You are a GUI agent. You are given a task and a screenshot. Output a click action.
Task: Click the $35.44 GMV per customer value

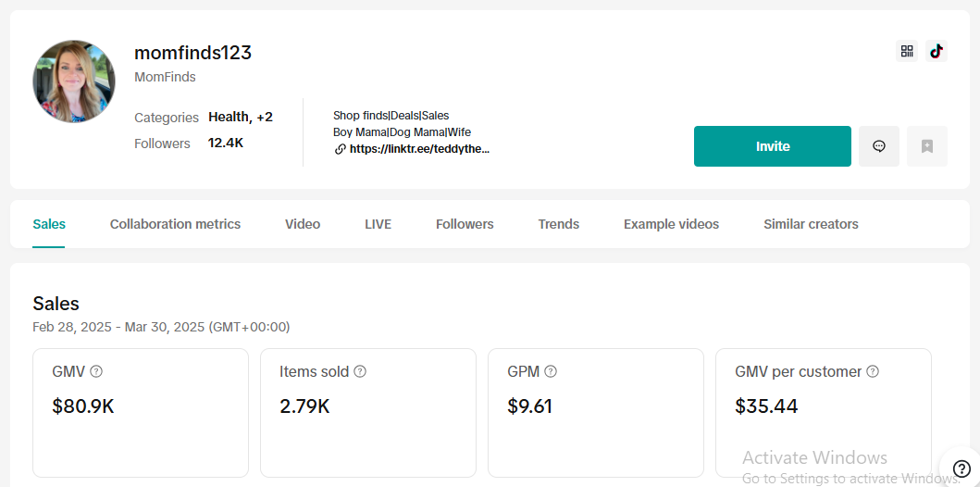click(x=766, y=406)
